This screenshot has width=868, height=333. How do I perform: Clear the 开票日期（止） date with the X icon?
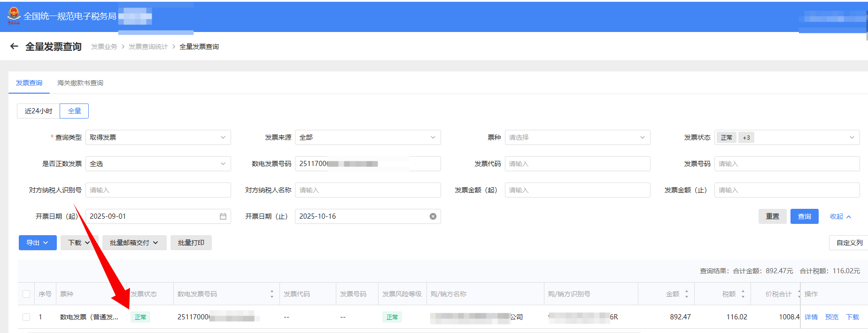point(433,216)
